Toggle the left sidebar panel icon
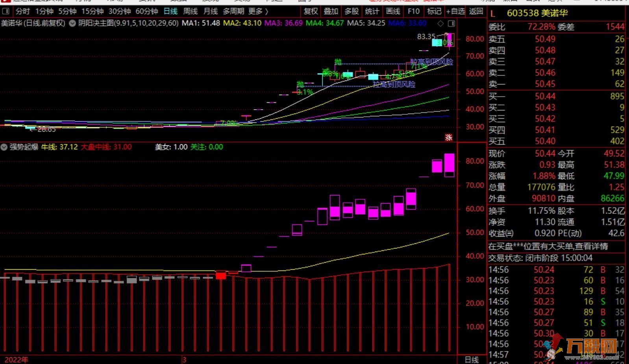The height and width of the screenshot is (364, 629). click(x=5, y=11)
